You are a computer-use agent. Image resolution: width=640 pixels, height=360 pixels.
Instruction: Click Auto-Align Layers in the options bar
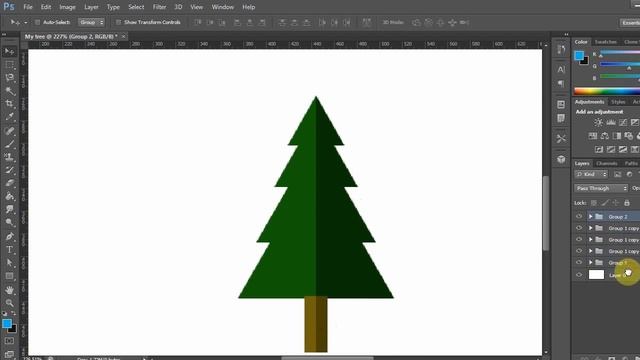coord(367,22)
